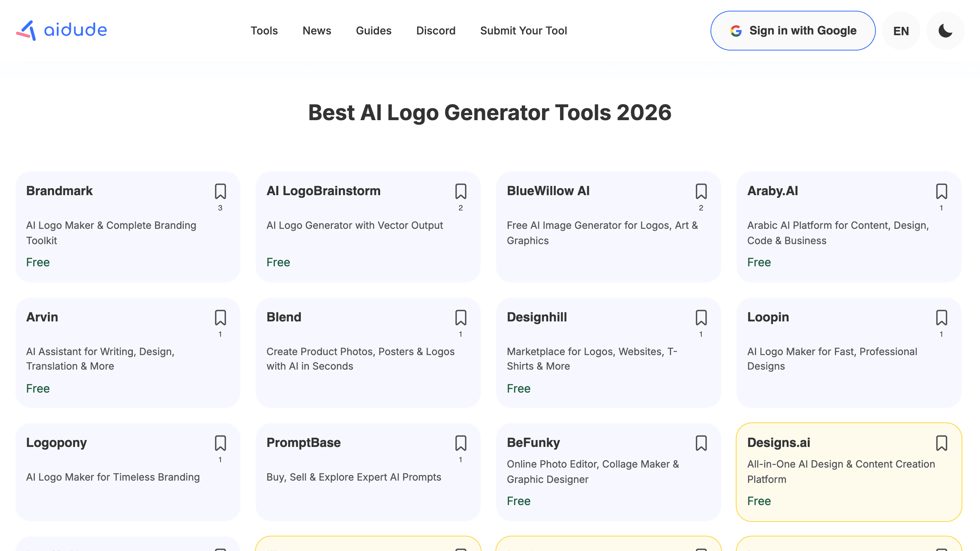Bookmark the PromptBase tool
The image size is (980, 551).
pyautogui.click(x=461, y=443)
